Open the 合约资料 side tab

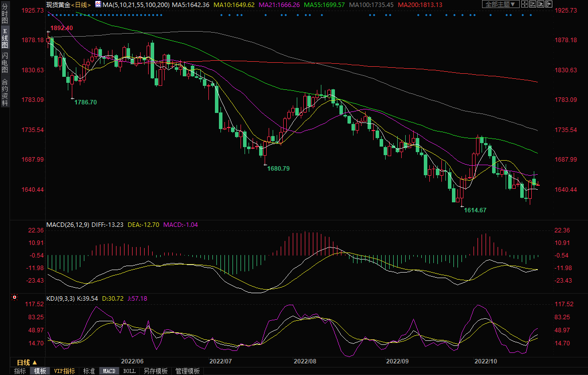5,92
